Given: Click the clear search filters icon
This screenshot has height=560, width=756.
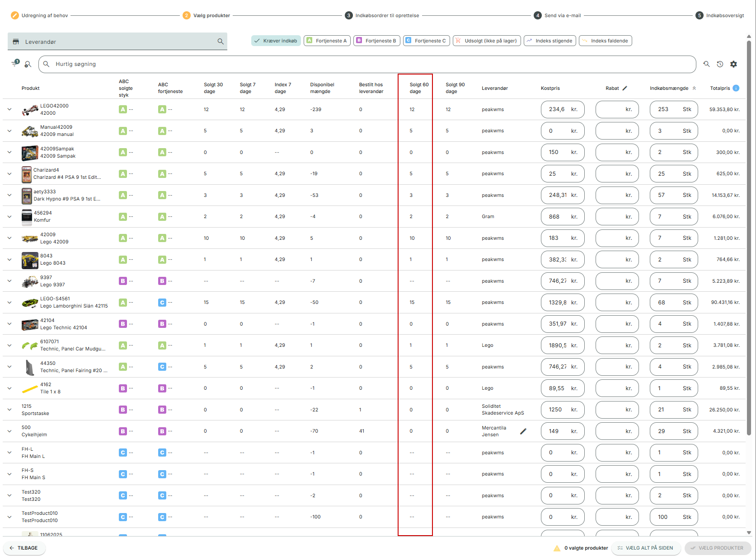Looking at the screenshot, I should point(28,64).
